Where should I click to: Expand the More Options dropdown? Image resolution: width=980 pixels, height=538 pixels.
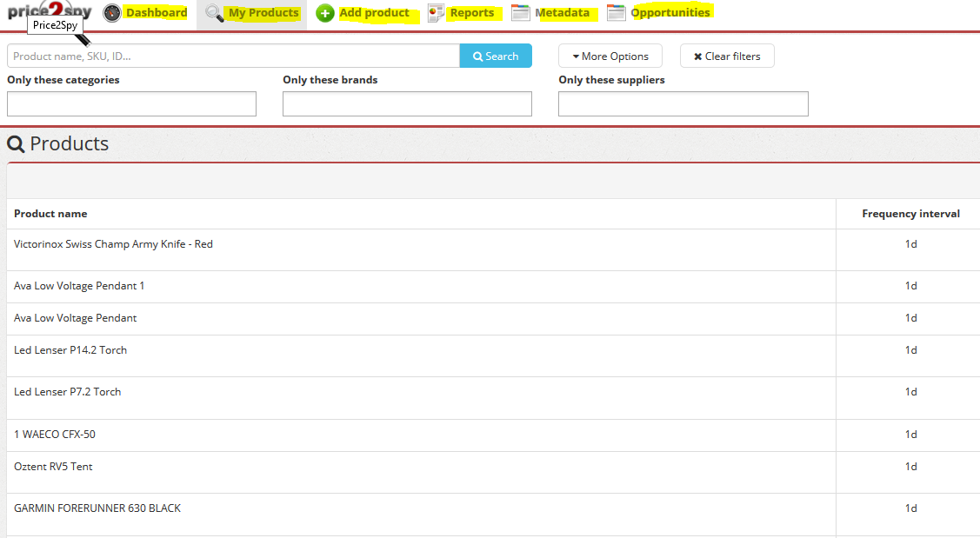(610, 56)
